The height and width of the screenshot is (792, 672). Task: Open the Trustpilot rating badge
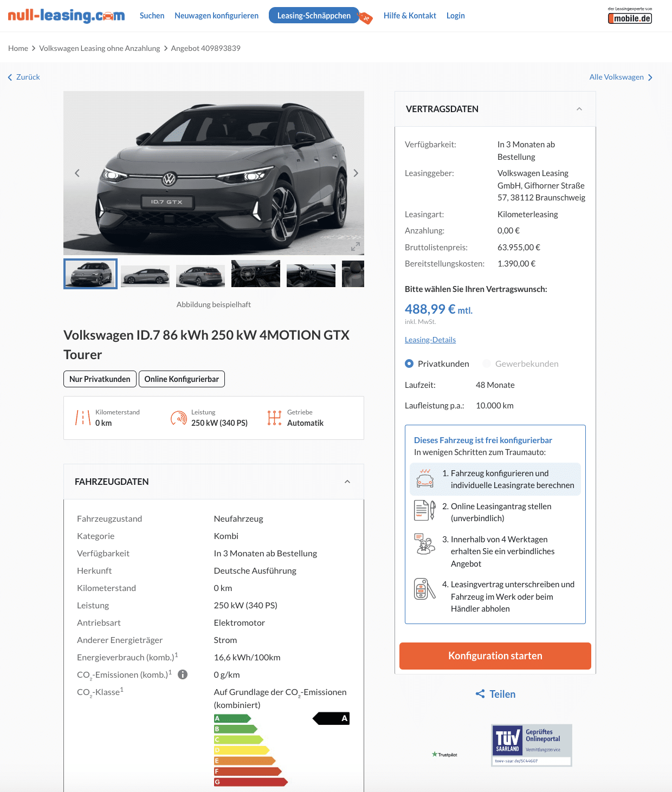pyautogui.click(x=444, y=754)
